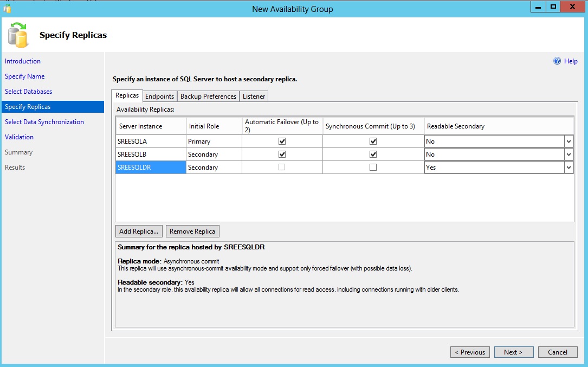Switch to the Endpoints tab
The height and width of the screenshot is (367, 588).
(160, 96)
